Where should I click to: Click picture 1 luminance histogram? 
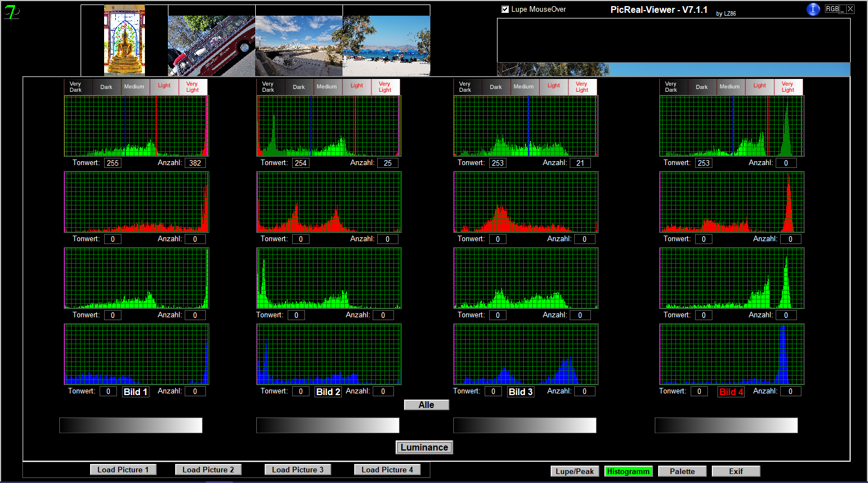coord(137,126)
